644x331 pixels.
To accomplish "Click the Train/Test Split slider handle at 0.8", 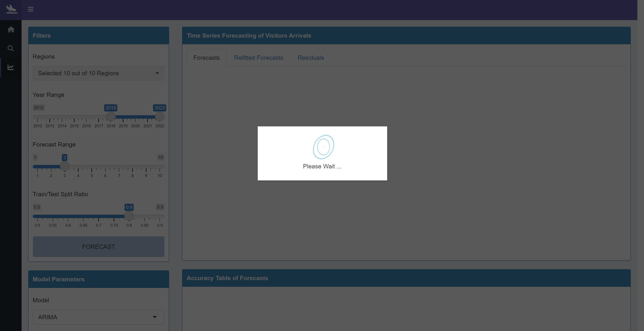I will [x=129, y=216].
